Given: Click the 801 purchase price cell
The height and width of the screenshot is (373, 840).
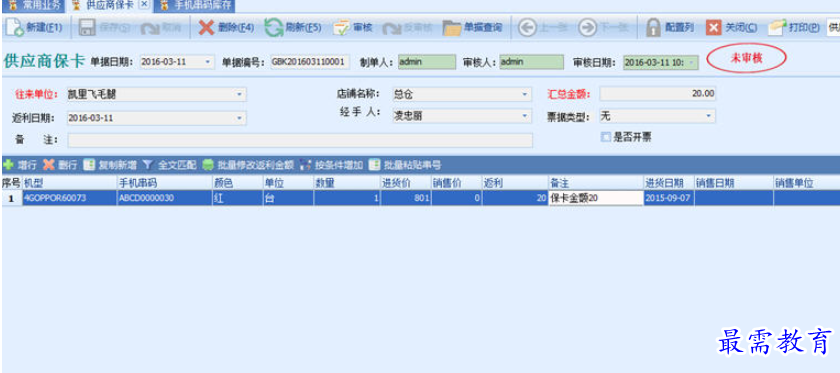Looking at the screenshot, I should click(x=406, y=198).
